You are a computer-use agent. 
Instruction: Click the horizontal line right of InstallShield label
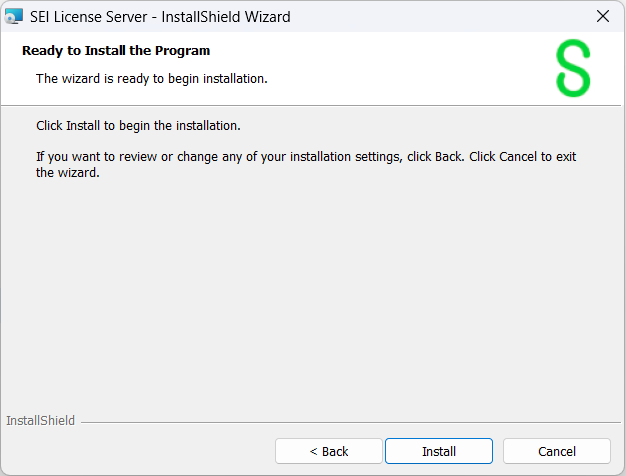click(350, 421)
